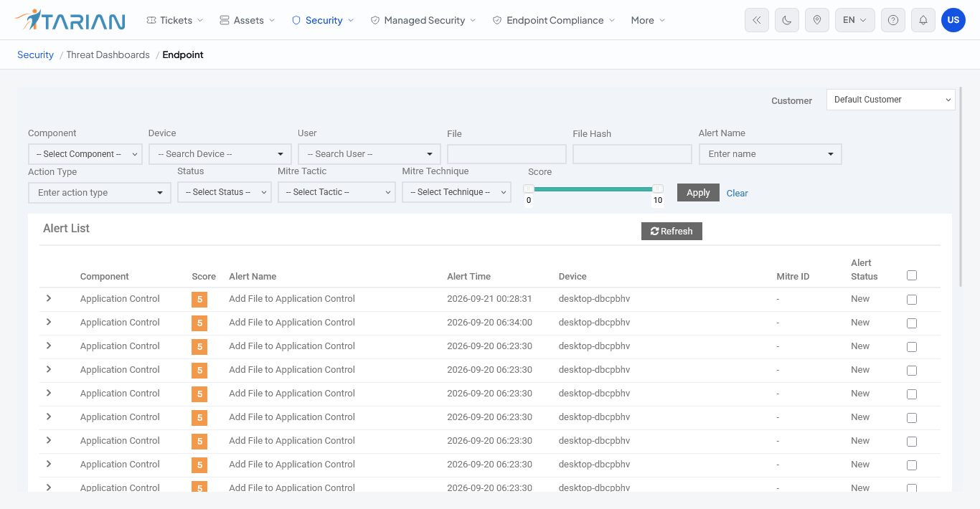This screenshot has width=980, height=509.
Task: Open the Endpoint Compliance menu
Action: (554, 20)
